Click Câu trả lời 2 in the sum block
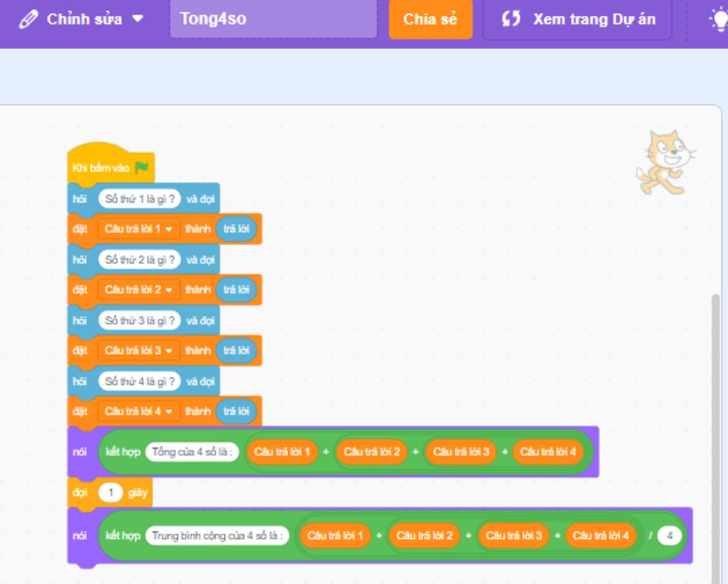The width and height of the screenshot is (728, 584). 371,452
